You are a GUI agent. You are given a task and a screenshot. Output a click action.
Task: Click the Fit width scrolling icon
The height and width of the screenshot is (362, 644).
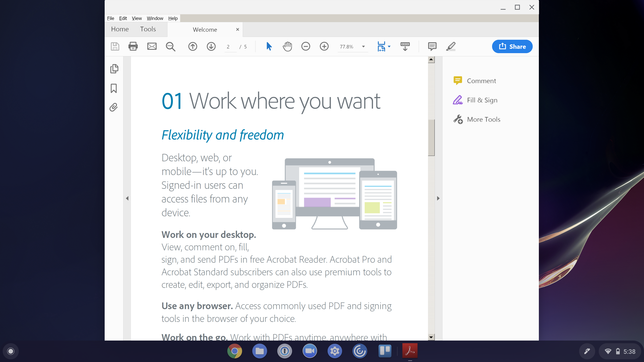click(381, 46)
